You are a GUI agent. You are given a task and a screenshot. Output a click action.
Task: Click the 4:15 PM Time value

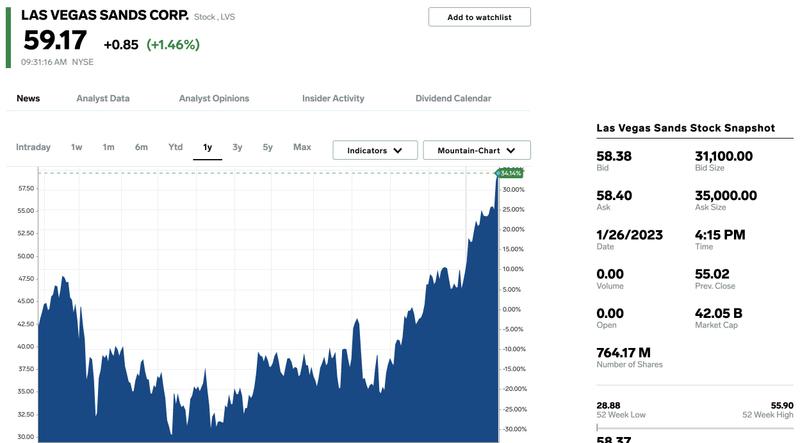(x=720, y=235)
